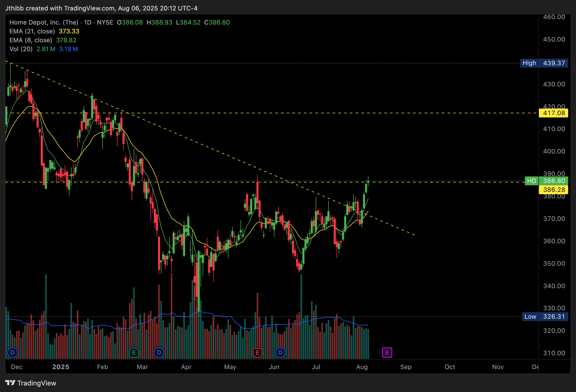Click the high value H388.93

click(159, 22)
